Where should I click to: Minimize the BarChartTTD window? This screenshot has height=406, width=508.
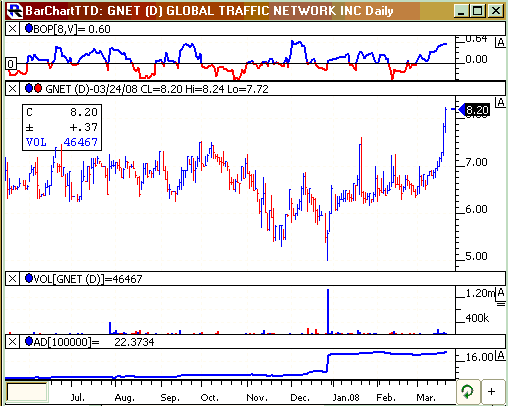point(461,11)
